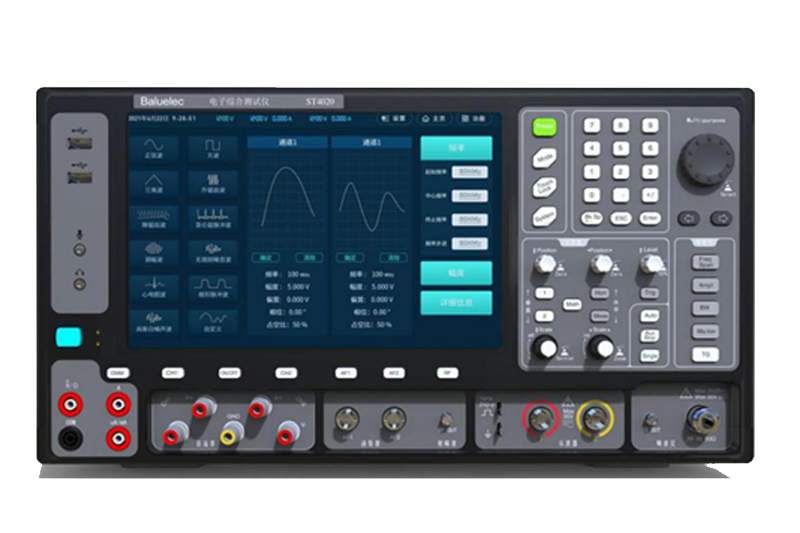Tap the home icon in top bar
Screen dimensions: 800x533
[434, 118]
